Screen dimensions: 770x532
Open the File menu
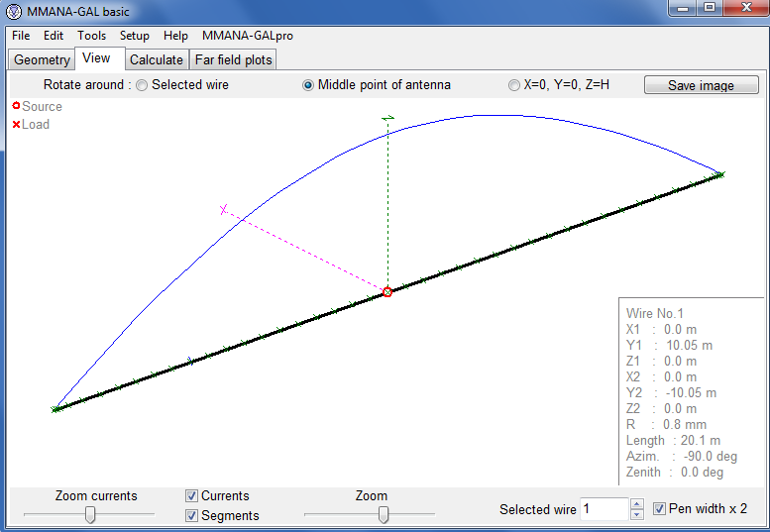[x=21, y=36]
